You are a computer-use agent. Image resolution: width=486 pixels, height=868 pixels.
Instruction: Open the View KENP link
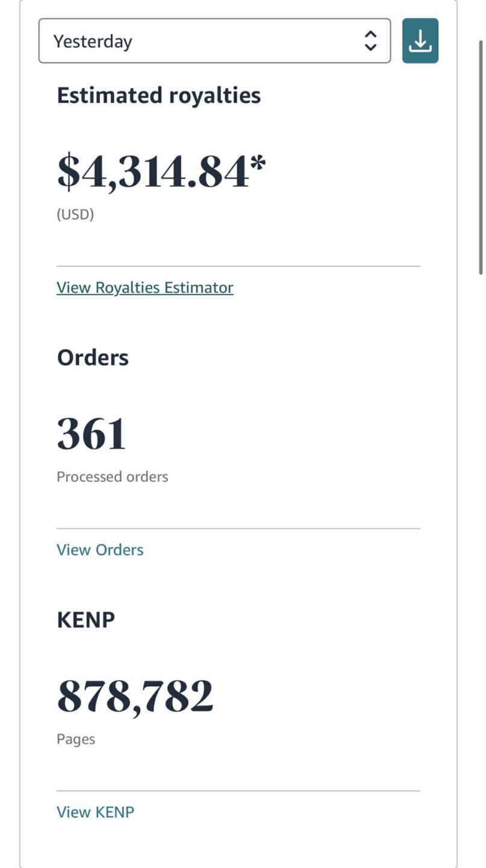pyautogui.click(x=95, y=812)
